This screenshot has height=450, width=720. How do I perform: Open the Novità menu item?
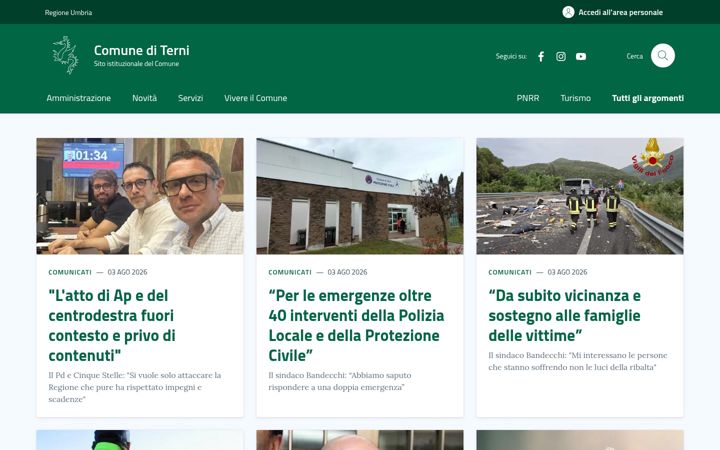pyautogui.click(x=145, y=98)
